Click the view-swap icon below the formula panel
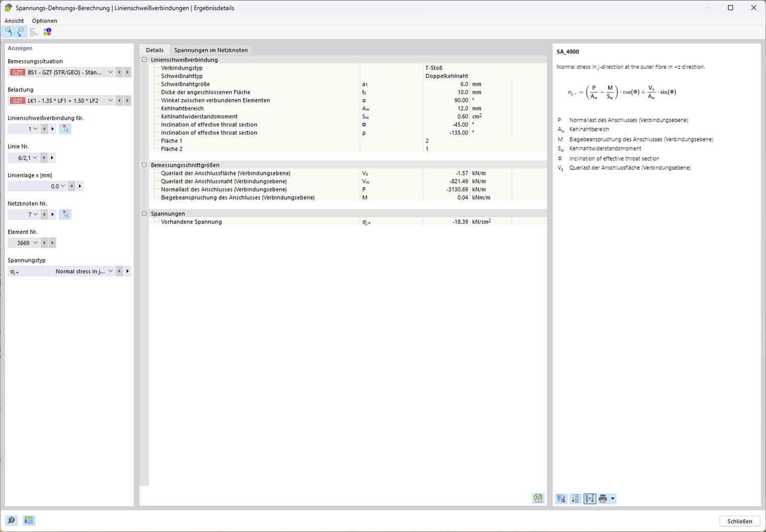 click(561, 499)
